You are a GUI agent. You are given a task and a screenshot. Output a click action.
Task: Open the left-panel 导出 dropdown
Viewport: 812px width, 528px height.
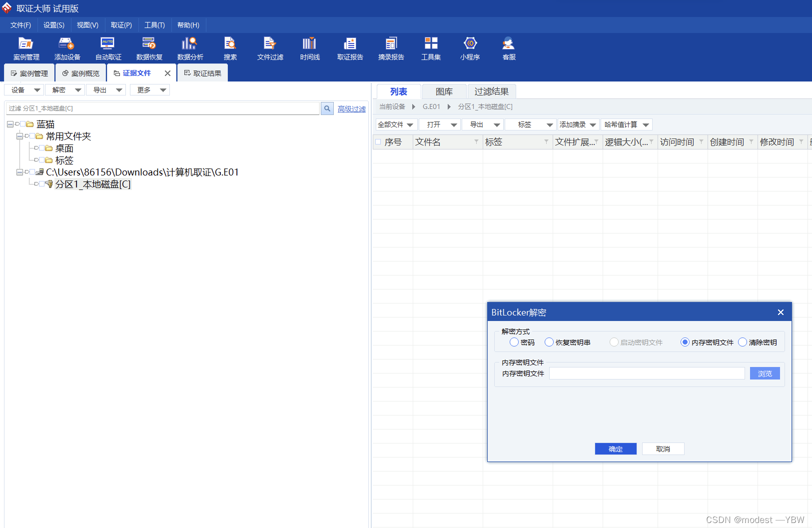(106, 90)
